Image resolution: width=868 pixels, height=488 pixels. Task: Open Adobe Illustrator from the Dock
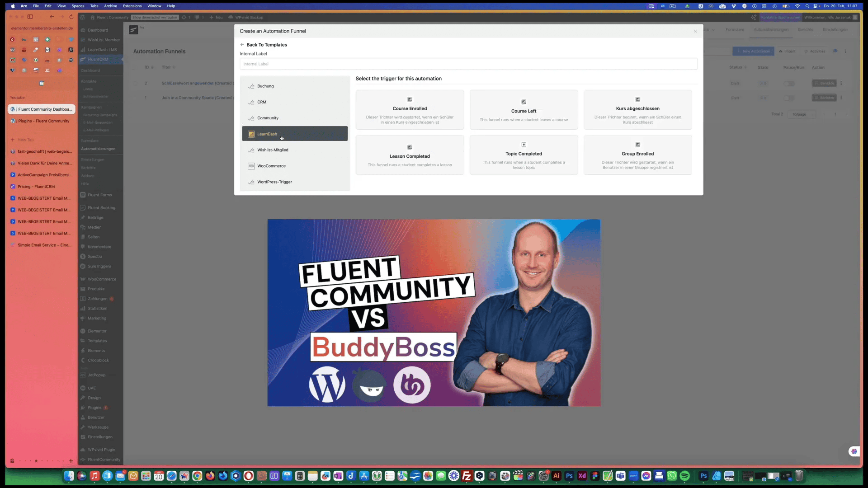point(557,476)
